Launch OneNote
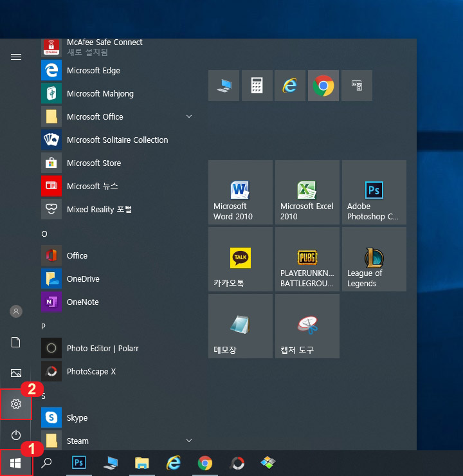The width and height of the screenshot is (463, 476). (x=118, y=302)
